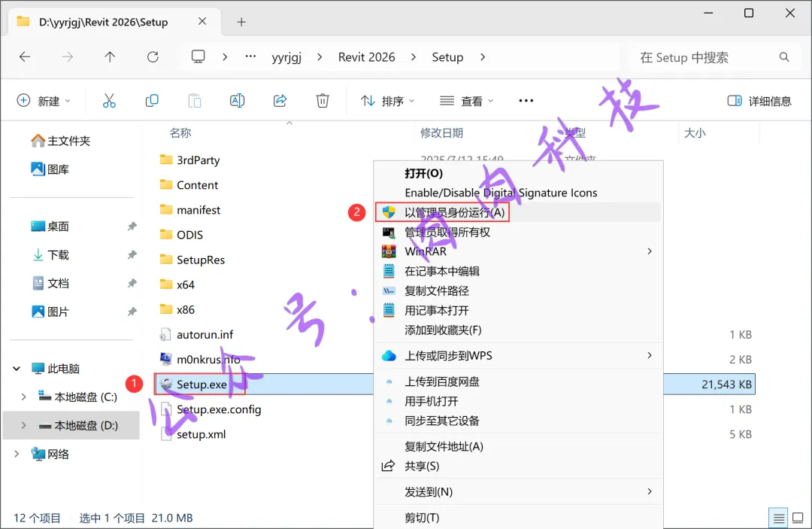Add a new tab with plus icon
This screenshot has height=529, width=812.
coord(241,22)
